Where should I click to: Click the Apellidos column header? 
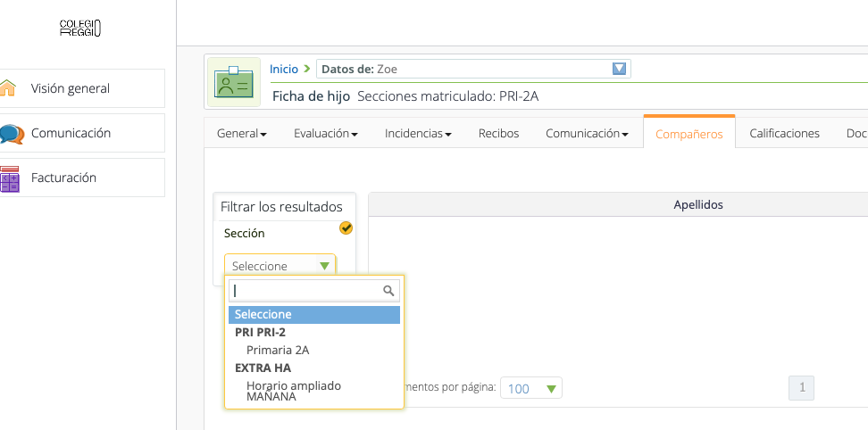(697, 204)
